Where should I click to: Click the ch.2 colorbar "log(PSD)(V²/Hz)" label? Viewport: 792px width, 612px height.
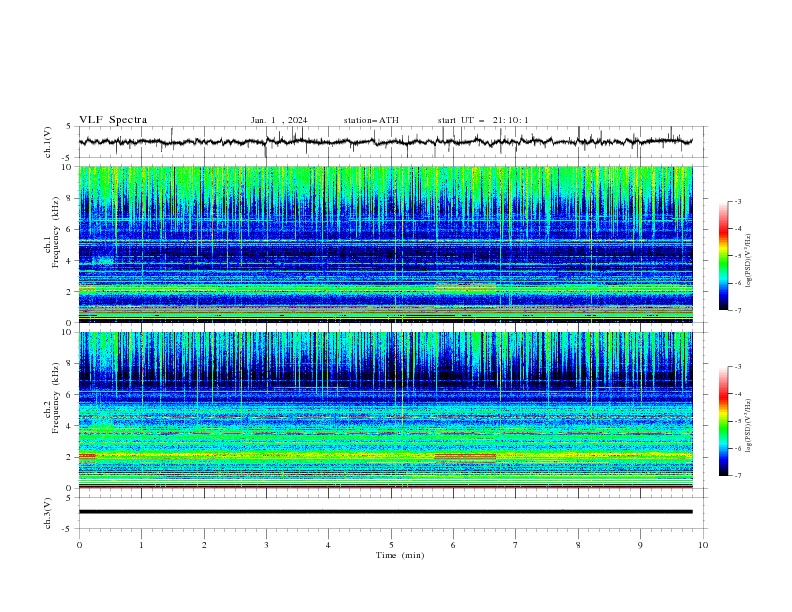tap(748, 425)
